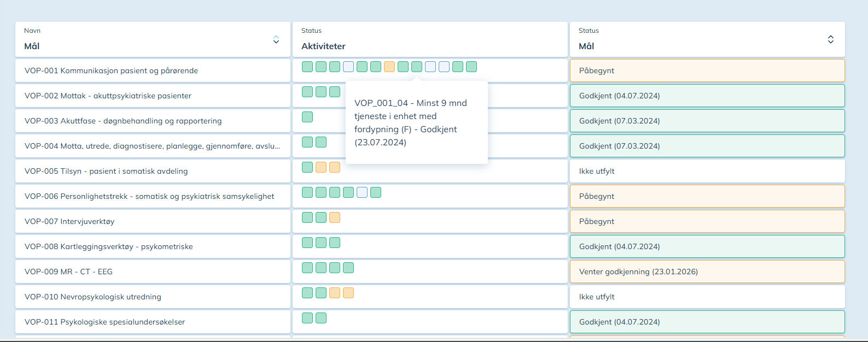This screenshot has width=868, height=342.
Task: Click first green activity square for VOP-001
Action: (307, 67)
